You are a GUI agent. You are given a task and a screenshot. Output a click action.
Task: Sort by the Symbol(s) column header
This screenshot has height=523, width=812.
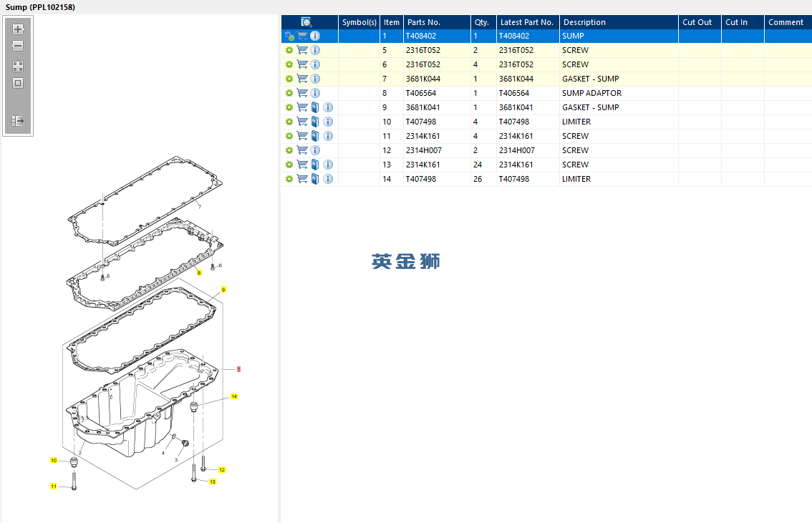[x=359, y=22]
